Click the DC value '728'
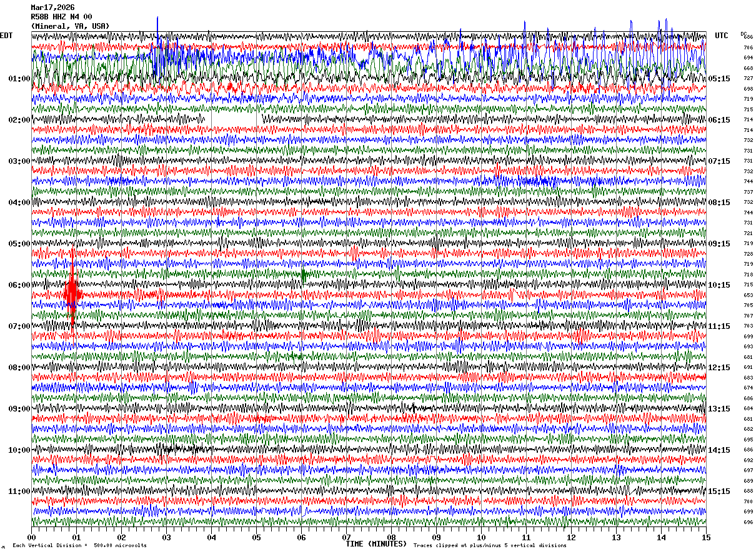Viewport: 756px width, 554px height. [x=748, y=254]
